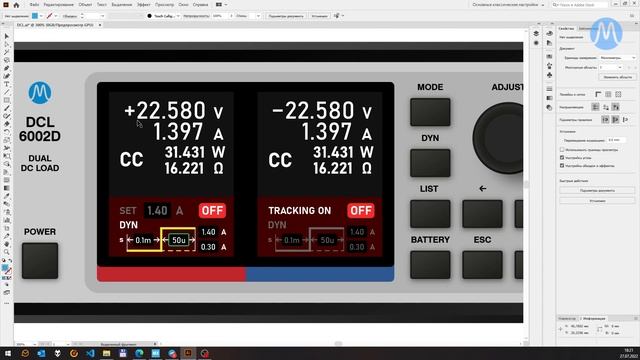This screenshot has height=360, width=640.
Task: Select the Direct Selection tool
Action: tap(7, 44)
